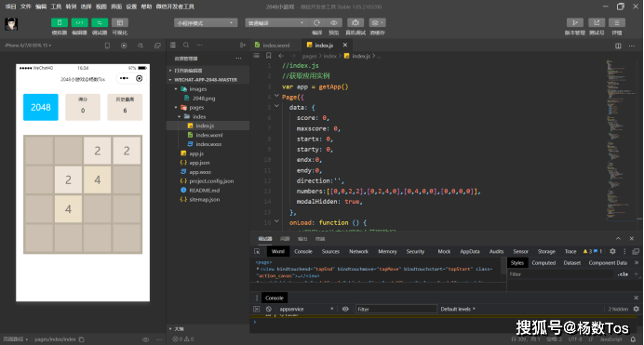The height and width of the screenshot is (345, 644).
Task: Click the split editor icon
Action: 618,46
